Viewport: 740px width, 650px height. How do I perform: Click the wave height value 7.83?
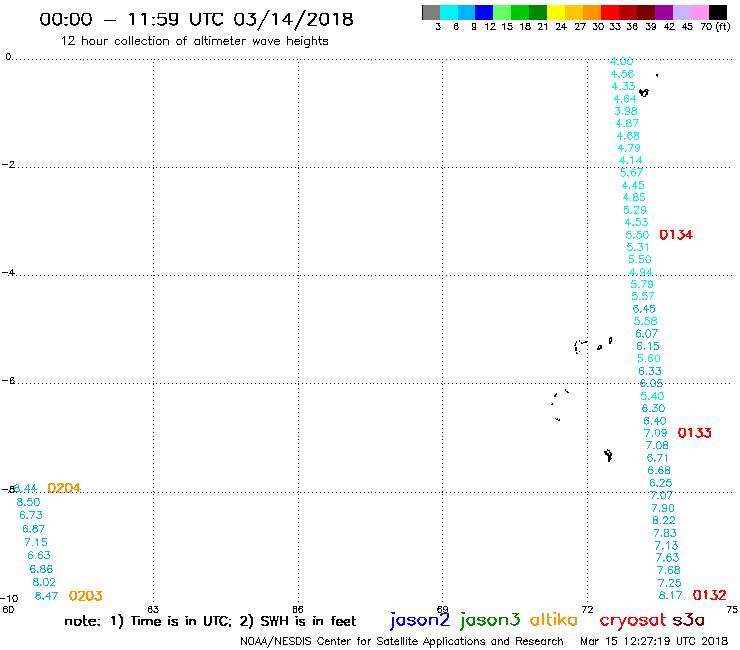pos(665,533)
